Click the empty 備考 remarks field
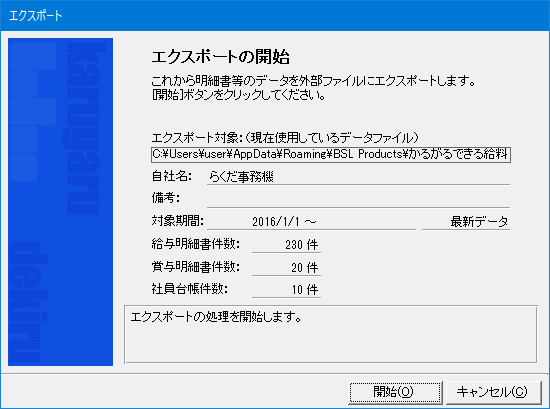 [358, 199]
